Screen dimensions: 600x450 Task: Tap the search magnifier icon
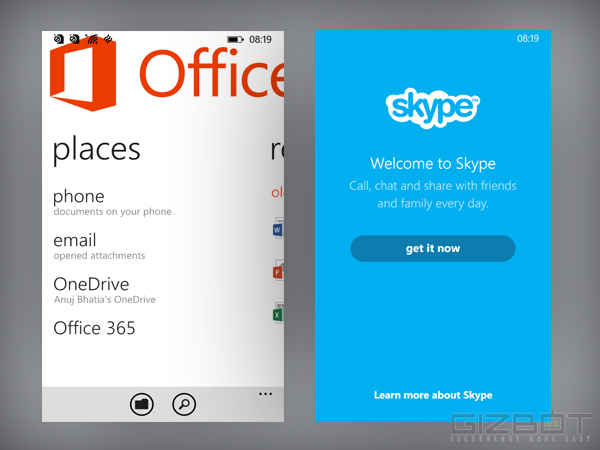(x=184, y=404)
